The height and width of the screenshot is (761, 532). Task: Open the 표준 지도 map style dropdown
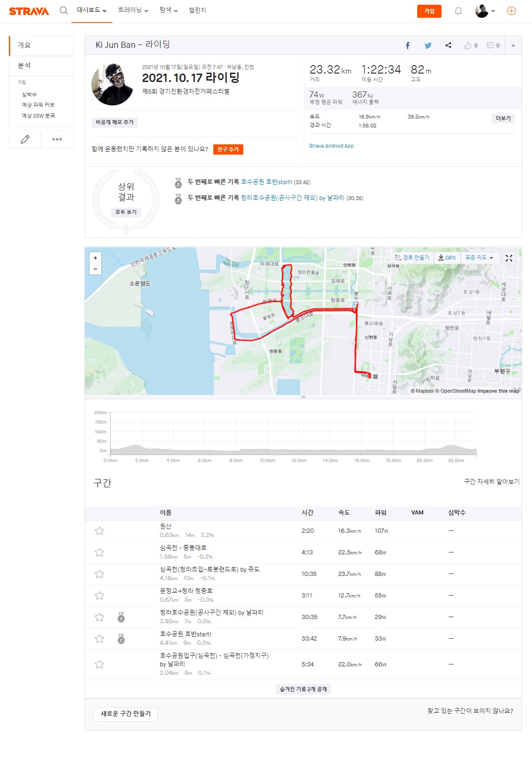(478, 258)
